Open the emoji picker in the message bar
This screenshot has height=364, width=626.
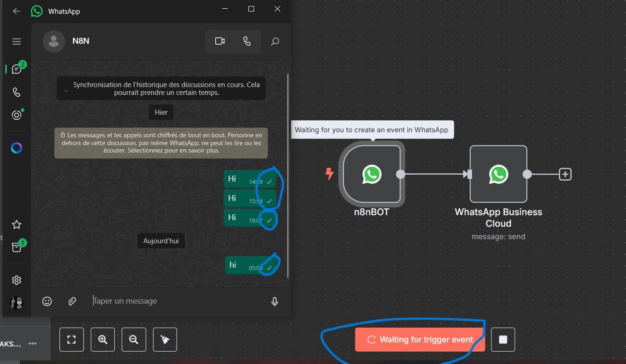47,301
